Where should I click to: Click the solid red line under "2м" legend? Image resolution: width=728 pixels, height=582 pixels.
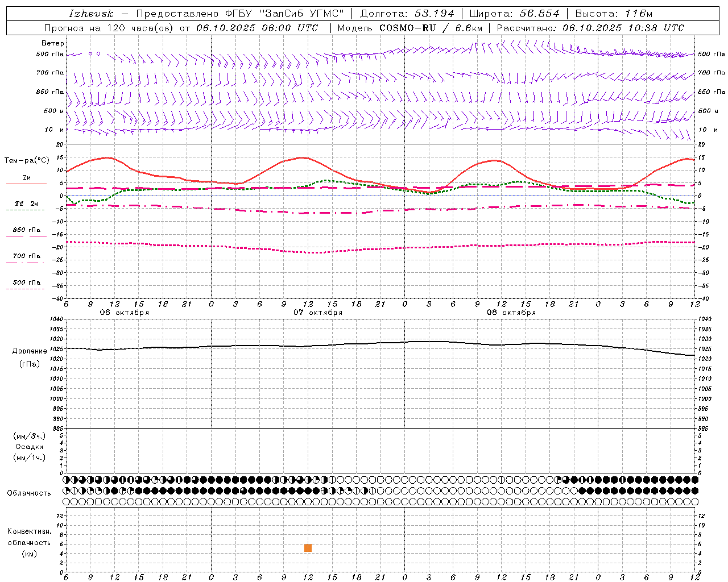tap(26, 184)
